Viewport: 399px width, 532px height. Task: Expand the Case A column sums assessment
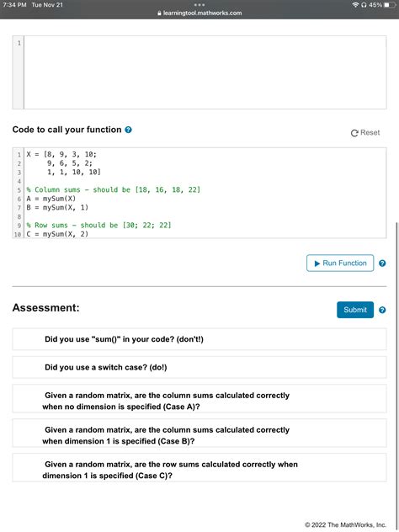pyautogui.click(x=199, y=399)
